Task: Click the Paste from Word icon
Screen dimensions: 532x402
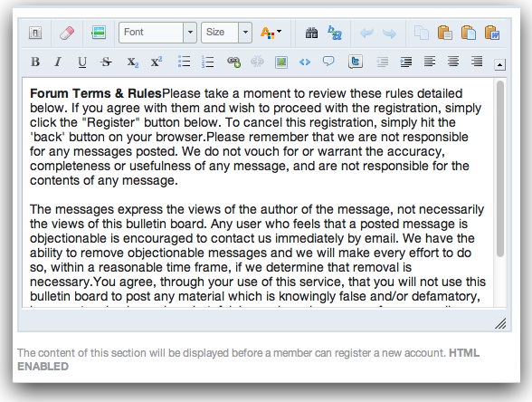Action: [492, 33]
